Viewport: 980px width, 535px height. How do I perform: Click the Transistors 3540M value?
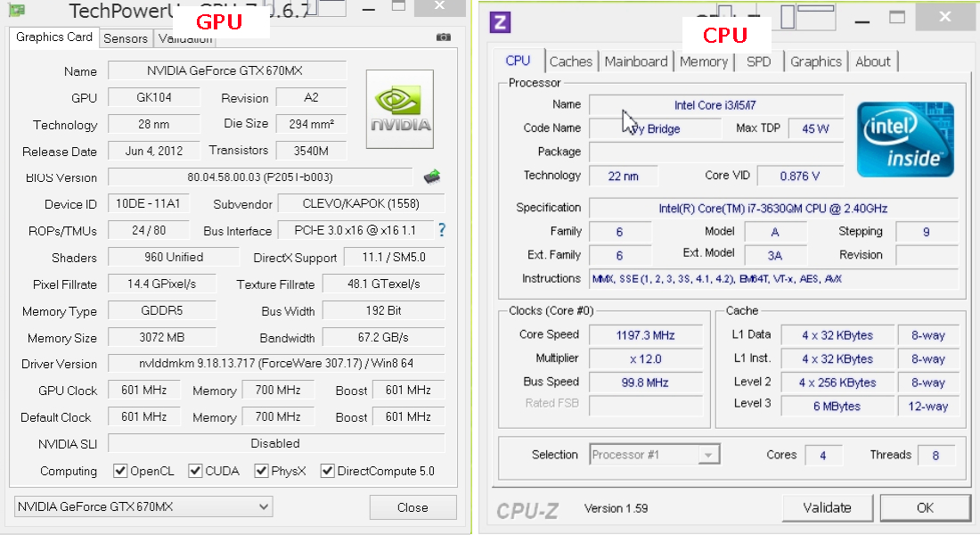[x=311, y=151]
